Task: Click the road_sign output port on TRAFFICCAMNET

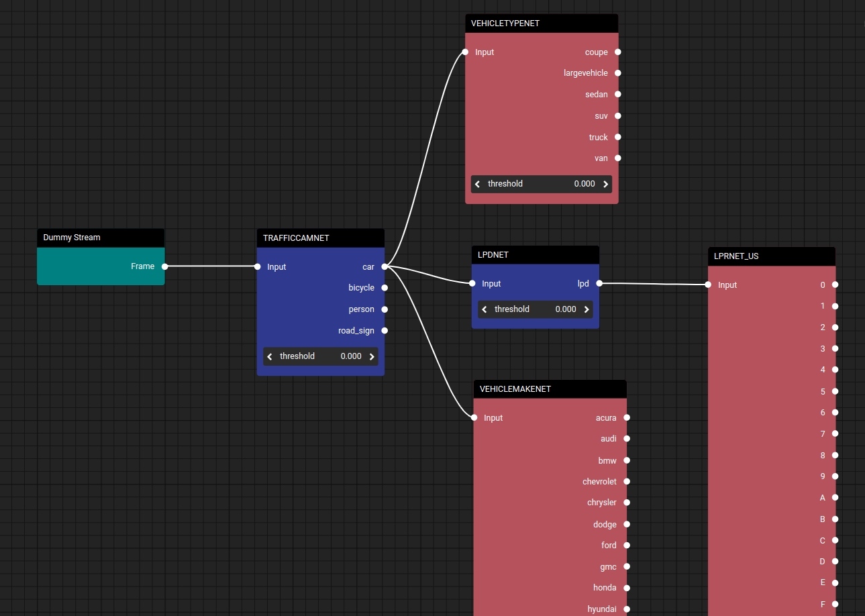Action: click(x=384, y=330)
